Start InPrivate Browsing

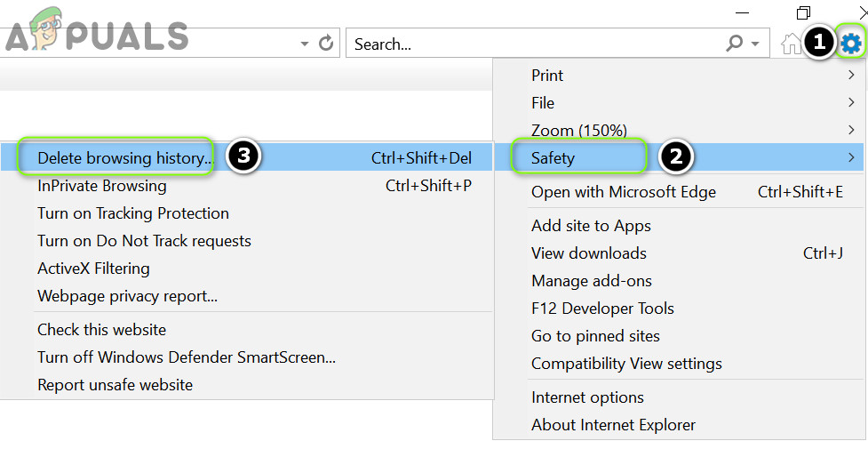coord(102,186)
